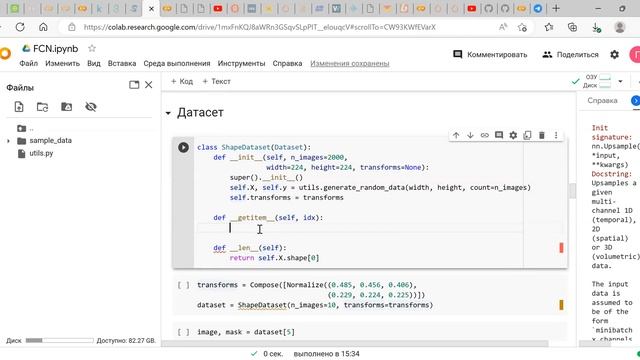
Task: Star the FCN.ipynb notebook
Action: tap(92, 48)
